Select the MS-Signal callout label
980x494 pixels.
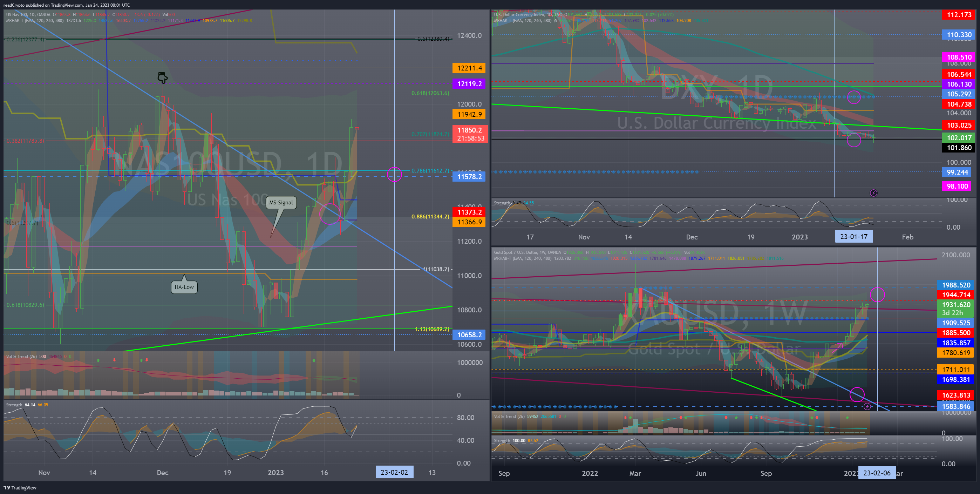(x=281, y=202)
